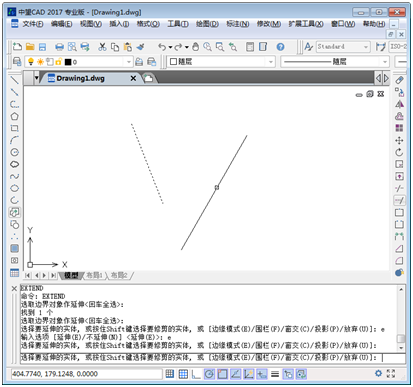Select the Move tool in right toolbar
This screenshot has height=387, width=413.
click(399, 140)
